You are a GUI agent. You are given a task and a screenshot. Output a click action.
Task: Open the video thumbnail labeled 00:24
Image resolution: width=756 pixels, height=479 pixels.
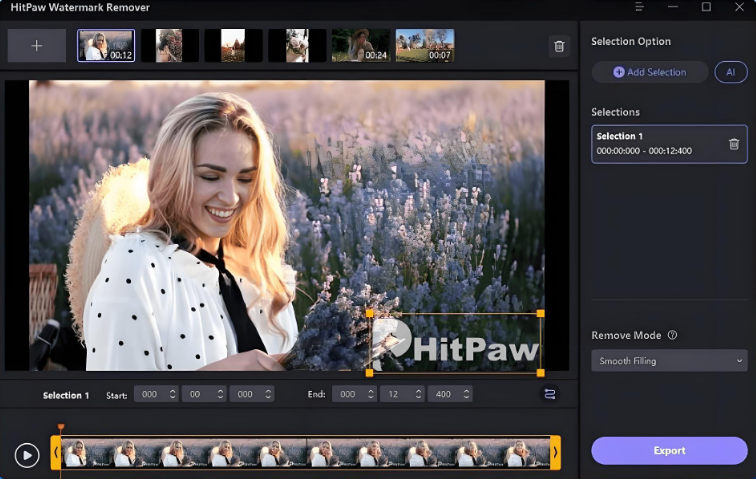(x=360, y=45)
